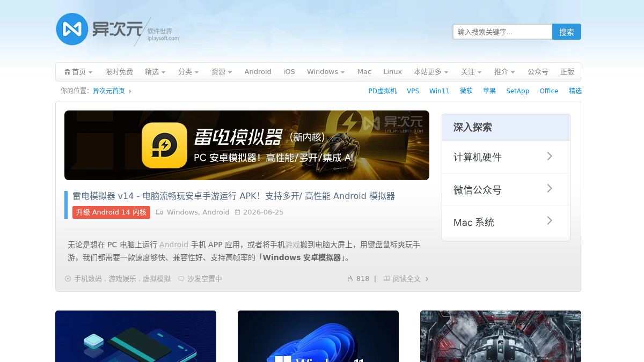Open the 推介 dropdown

pyautogui.click(x=504, y=72)
